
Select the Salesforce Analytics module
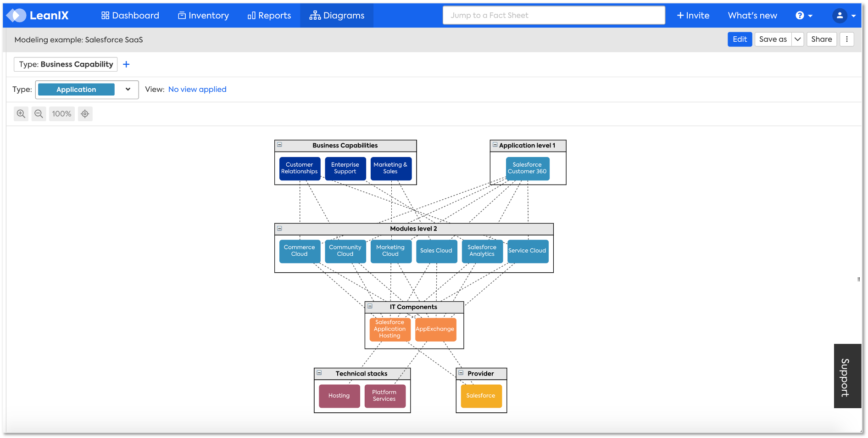pos(482,251)
